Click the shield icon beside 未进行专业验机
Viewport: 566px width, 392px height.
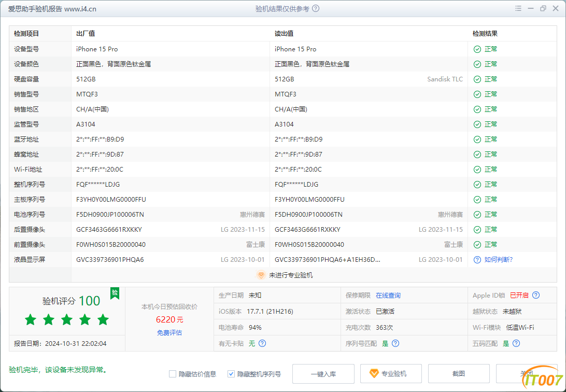pos(261,275)
